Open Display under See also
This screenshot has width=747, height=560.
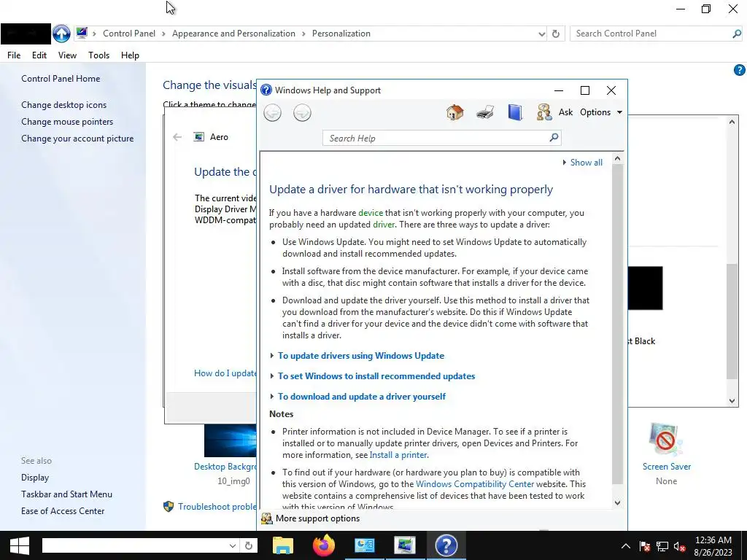pos(35,477)
